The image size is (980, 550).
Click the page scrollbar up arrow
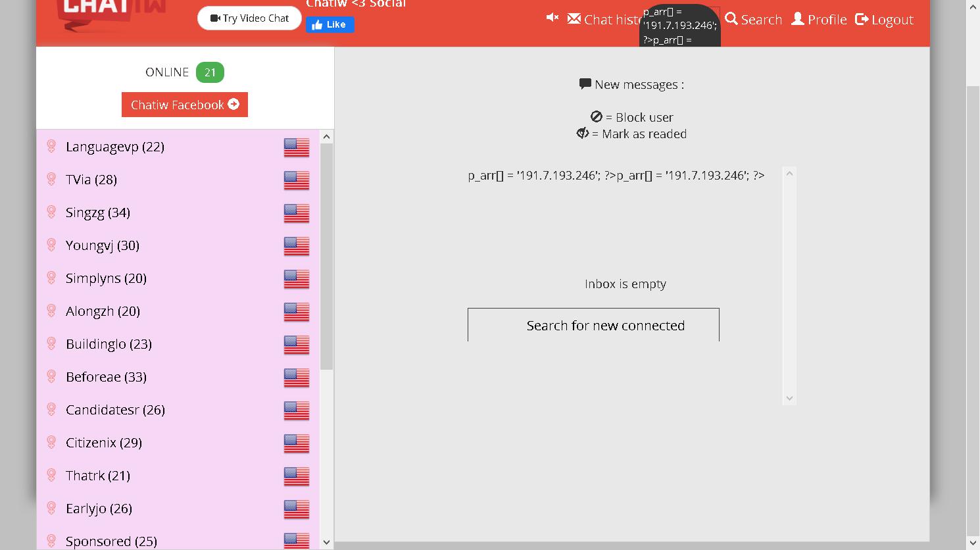click(972, 6)
